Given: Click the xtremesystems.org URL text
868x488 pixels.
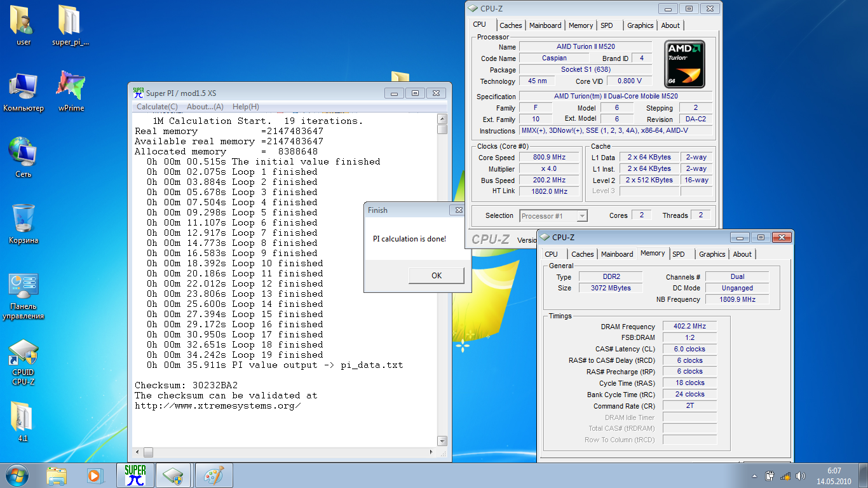Looking at the screenshot, I should tap(218, 406).
